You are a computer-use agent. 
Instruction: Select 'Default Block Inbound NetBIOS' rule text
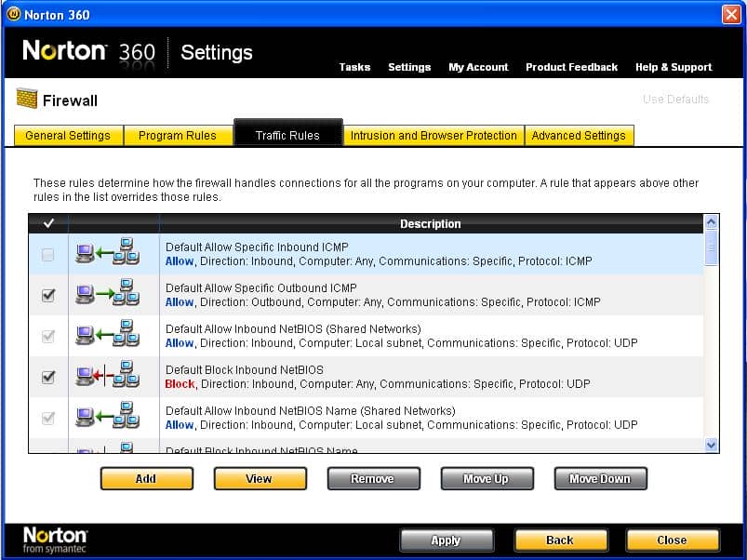click(245, 370)
